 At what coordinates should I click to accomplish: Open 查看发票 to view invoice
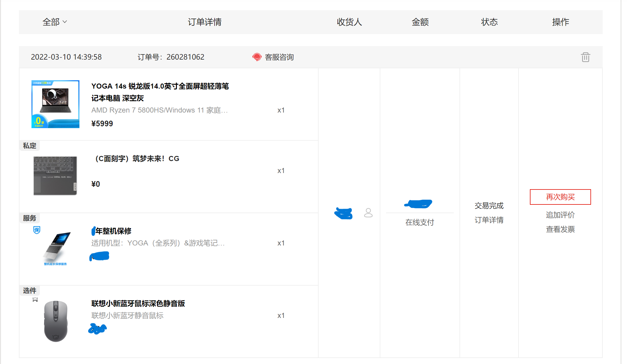pos(560,229)
